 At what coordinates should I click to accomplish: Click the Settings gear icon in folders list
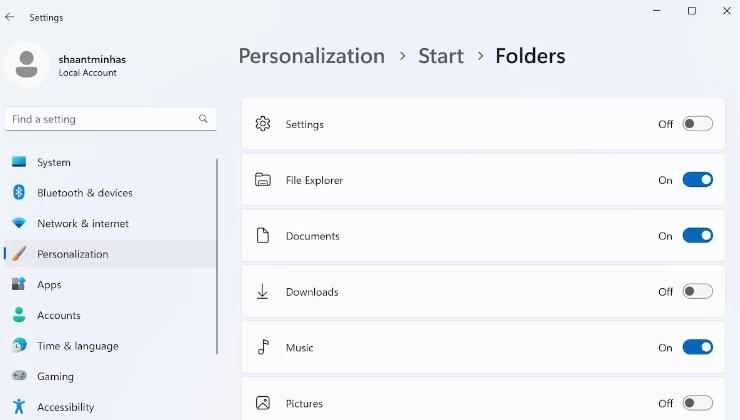[263, 124]
